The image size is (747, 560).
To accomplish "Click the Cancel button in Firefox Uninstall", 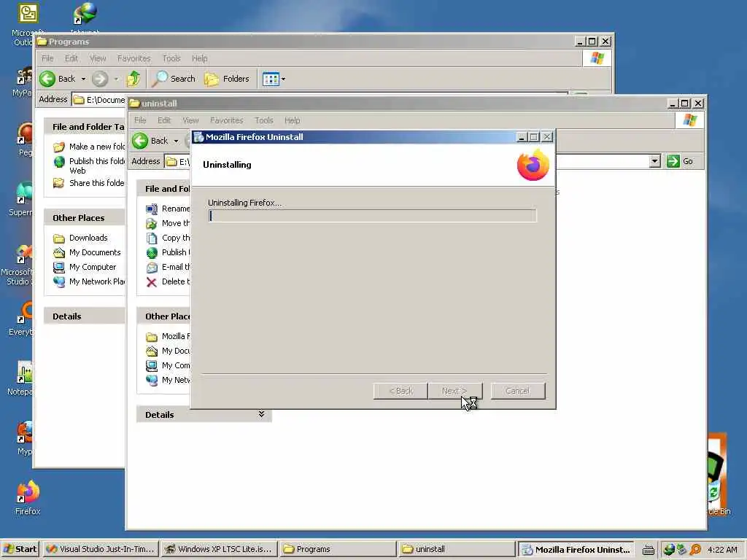I will click(518, 391).
